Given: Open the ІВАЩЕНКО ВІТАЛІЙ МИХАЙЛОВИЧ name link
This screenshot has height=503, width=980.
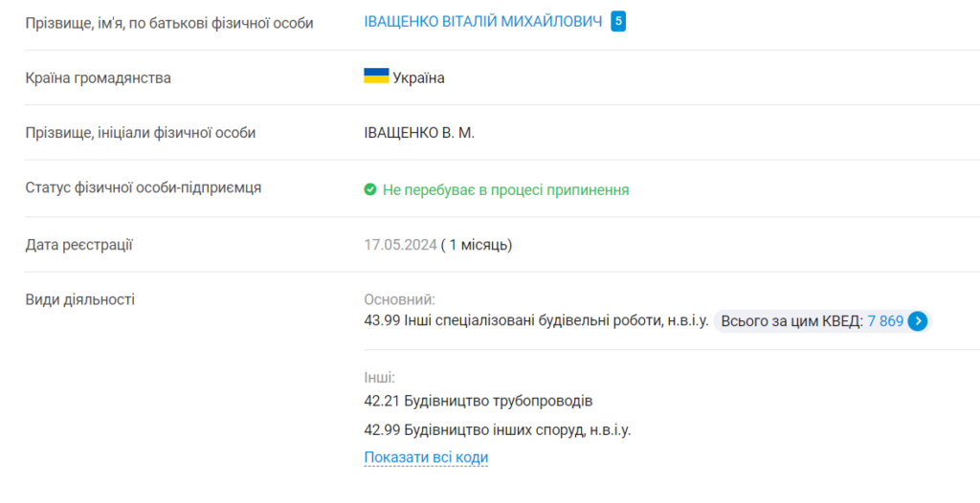Looking at the screenshot, I should click(482, 22).
